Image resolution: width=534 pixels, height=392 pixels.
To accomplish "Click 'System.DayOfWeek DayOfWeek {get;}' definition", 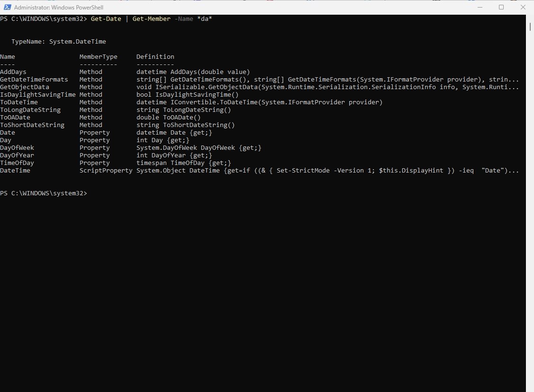I will 199,147.
